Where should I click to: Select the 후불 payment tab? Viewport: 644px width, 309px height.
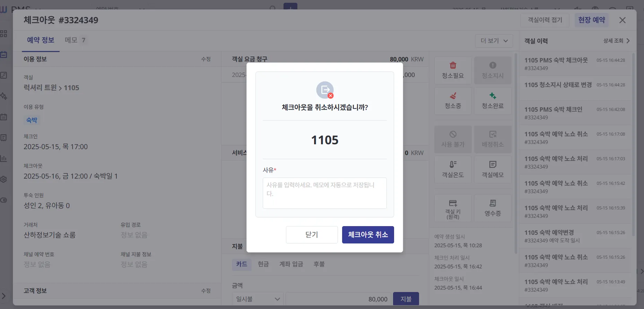click(319, 264)
